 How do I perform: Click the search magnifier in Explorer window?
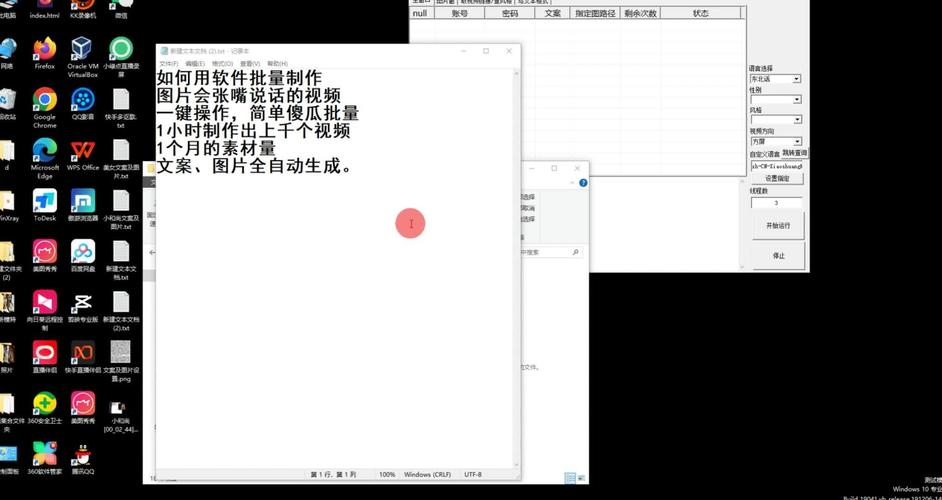coord(576,252)
